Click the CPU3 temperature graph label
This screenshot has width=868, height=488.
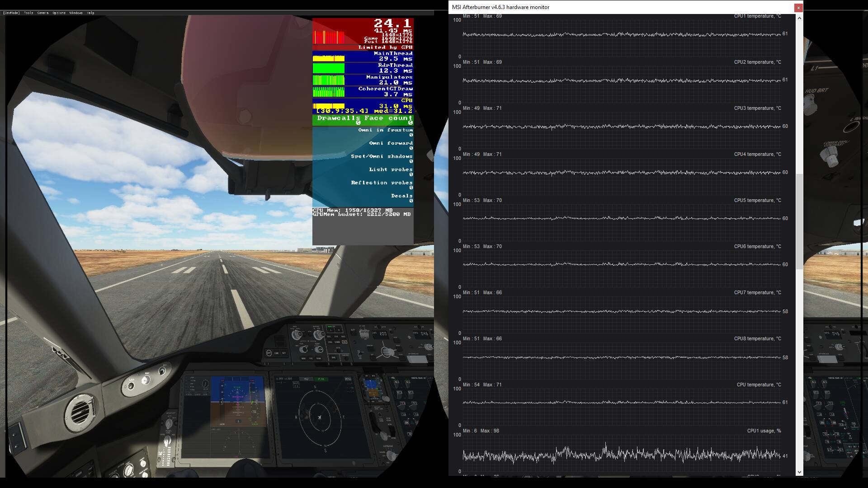tap(757, 108)
